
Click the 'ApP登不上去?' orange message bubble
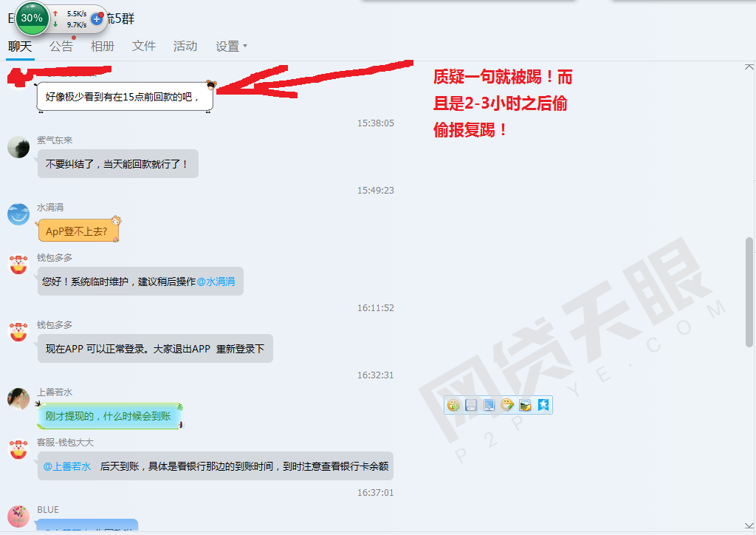click(77, 231)
